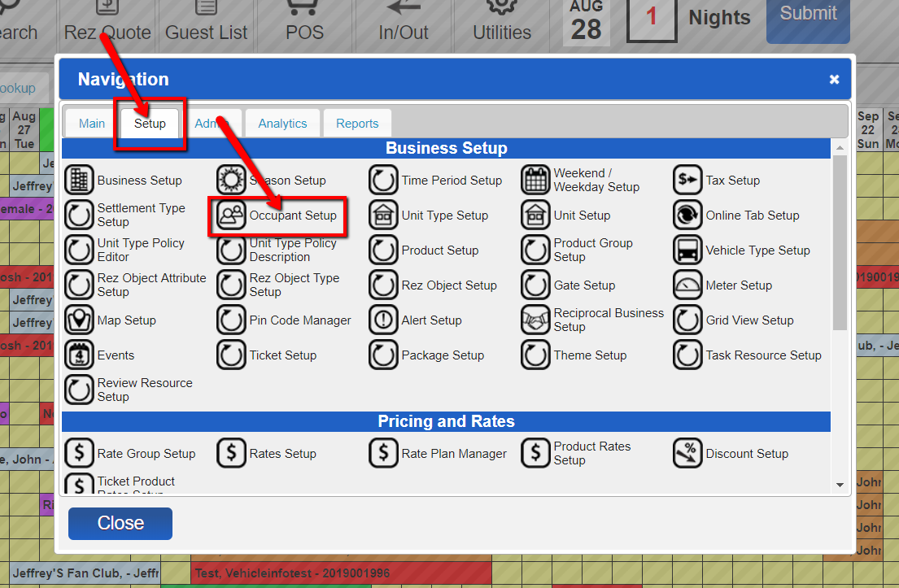Open Discount Setup percent icon
Viewport: 899px width, 588px height.
point(687,453)
